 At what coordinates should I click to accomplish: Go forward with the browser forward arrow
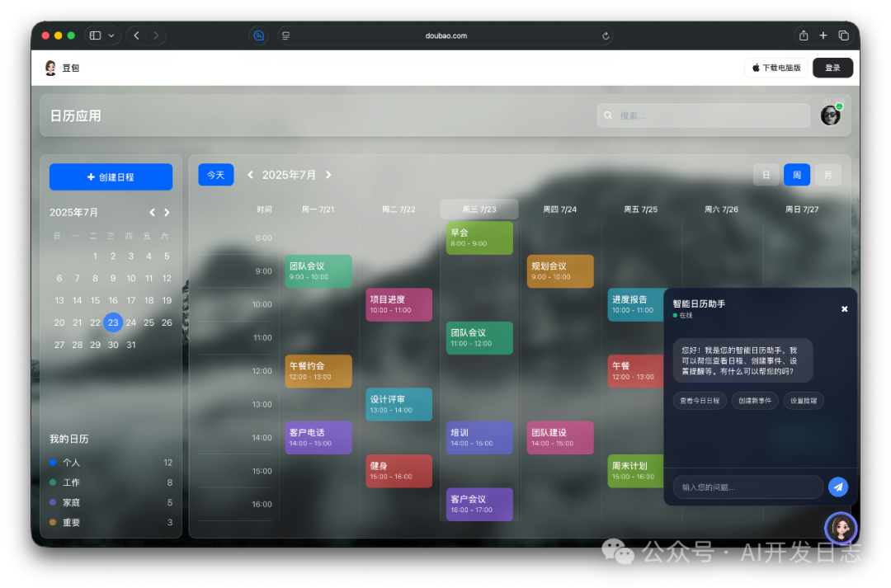tap(156, 35)
